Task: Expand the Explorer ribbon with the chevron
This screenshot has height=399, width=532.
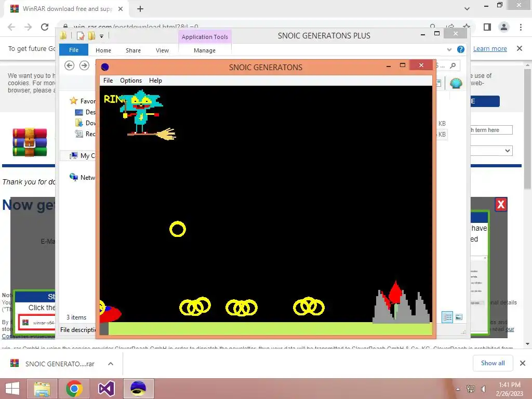Action: tap(449, 49)
